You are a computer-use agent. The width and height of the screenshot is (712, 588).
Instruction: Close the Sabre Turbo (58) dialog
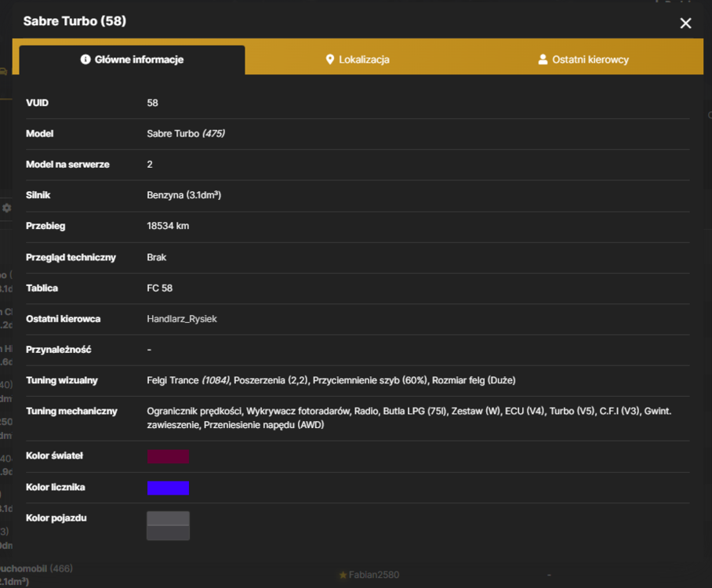(685, 24)
